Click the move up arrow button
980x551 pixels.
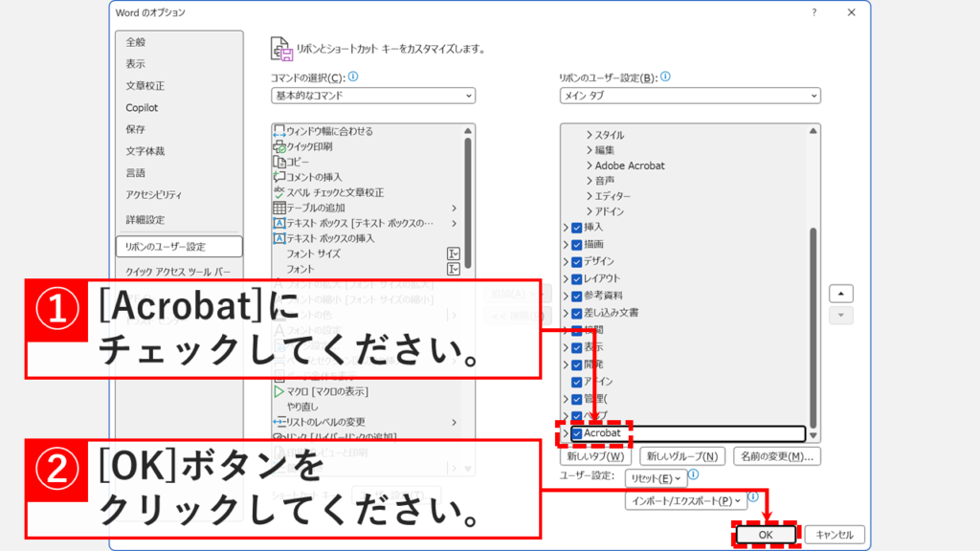[x=840, y=294]
